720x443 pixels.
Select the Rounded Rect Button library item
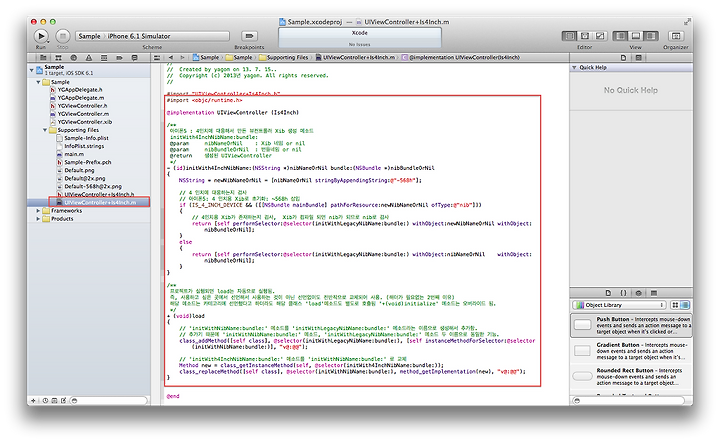[631, 376]
